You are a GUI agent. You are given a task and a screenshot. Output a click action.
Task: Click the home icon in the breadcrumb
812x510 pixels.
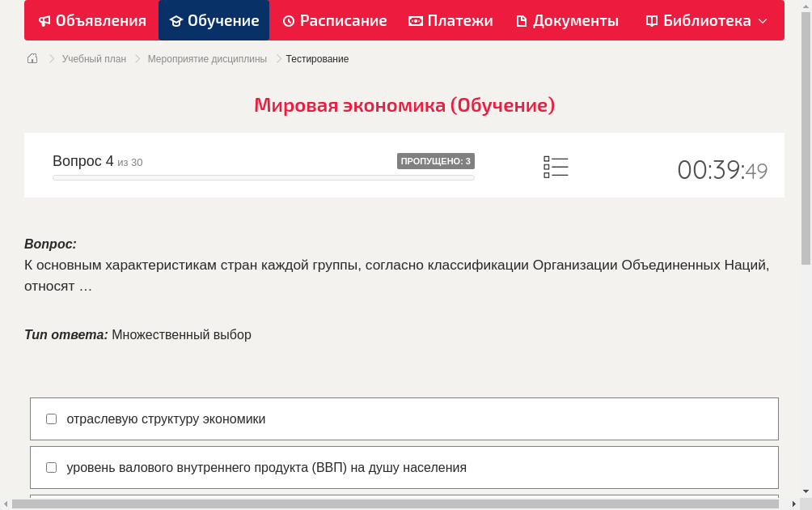coord(32,58)
